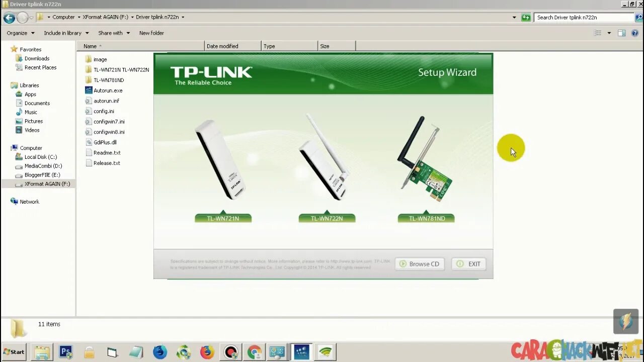This screenshot has width=644, height=362.
Task: Open Pictures library
Action: coord(29,121)
